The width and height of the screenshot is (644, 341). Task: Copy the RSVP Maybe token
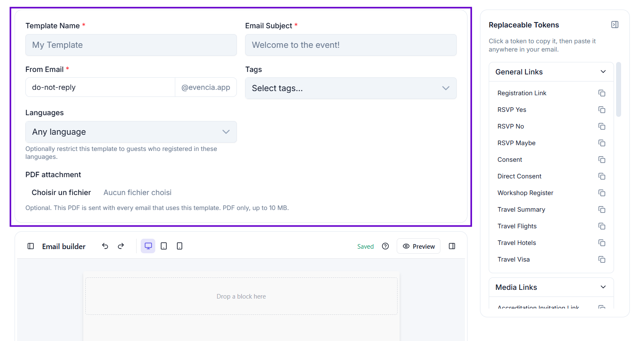(x=602, y=143)
